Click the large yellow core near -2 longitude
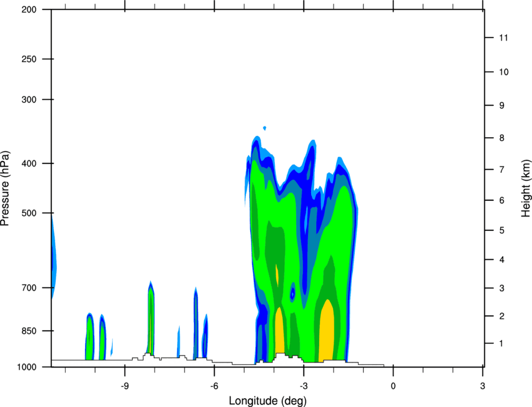532x407 pixels. pos(326,331)
